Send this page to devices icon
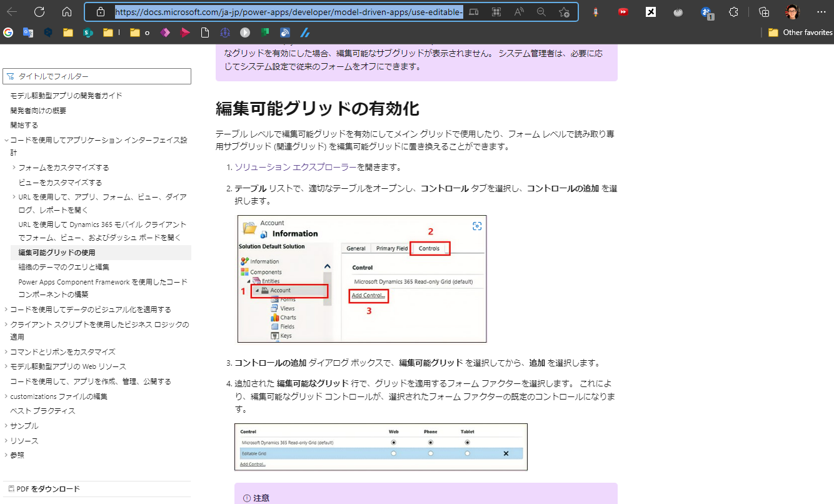 coord(474,12)
